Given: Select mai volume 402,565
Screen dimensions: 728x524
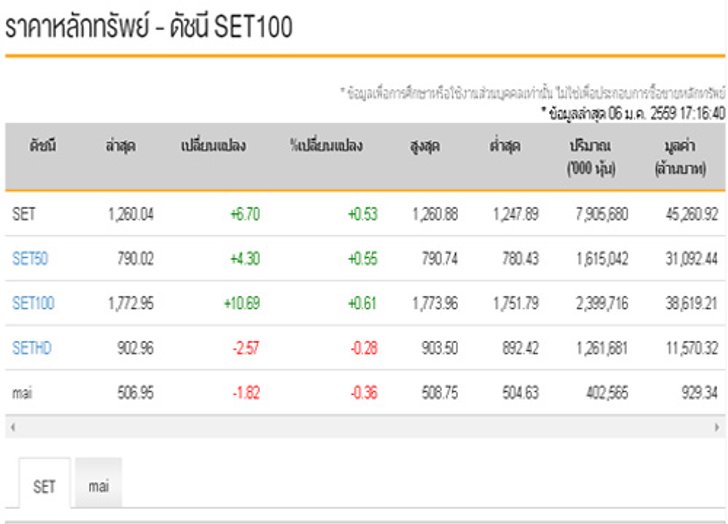Looking at the screenshot, I should (607, 393).
